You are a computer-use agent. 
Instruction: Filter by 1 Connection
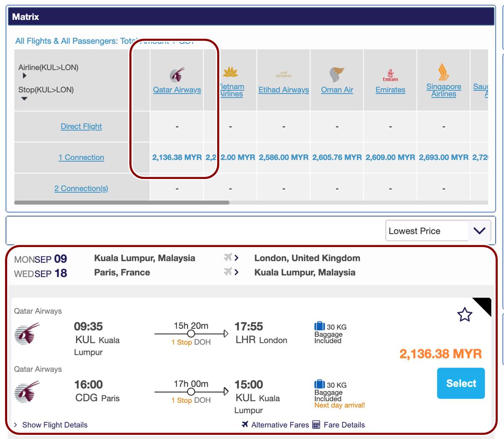click(81, 158)
